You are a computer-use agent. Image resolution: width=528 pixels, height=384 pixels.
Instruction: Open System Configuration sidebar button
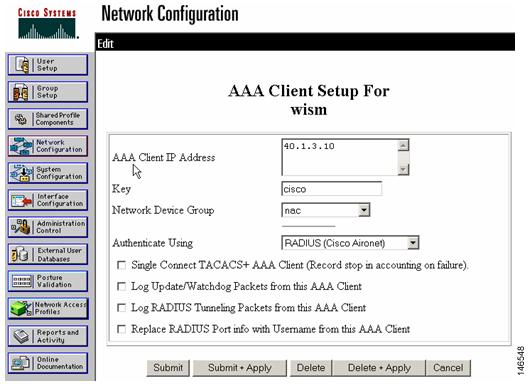coord(48,173)
